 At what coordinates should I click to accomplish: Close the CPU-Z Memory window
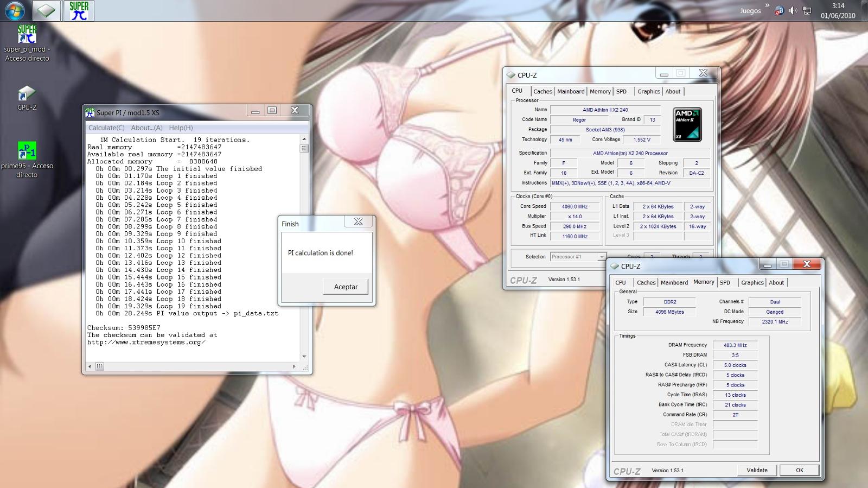[x=807, y=264]
